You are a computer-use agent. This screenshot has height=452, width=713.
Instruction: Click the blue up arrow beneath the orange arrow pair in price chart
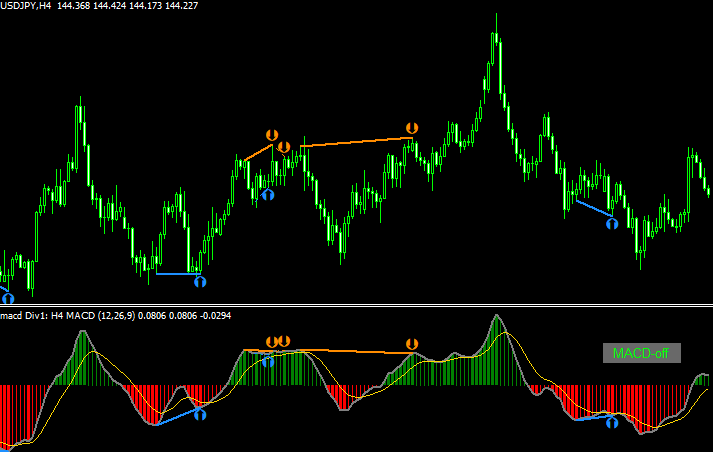(x=268, y=195)
